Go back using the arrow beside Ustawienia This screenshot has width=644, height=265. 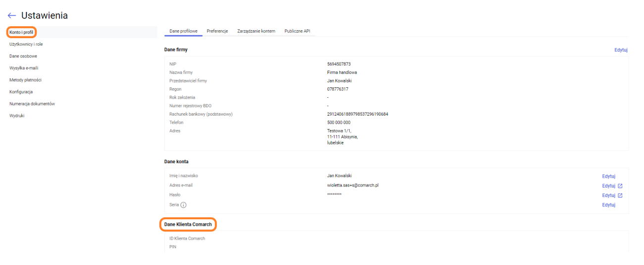(x=12, y=16)
